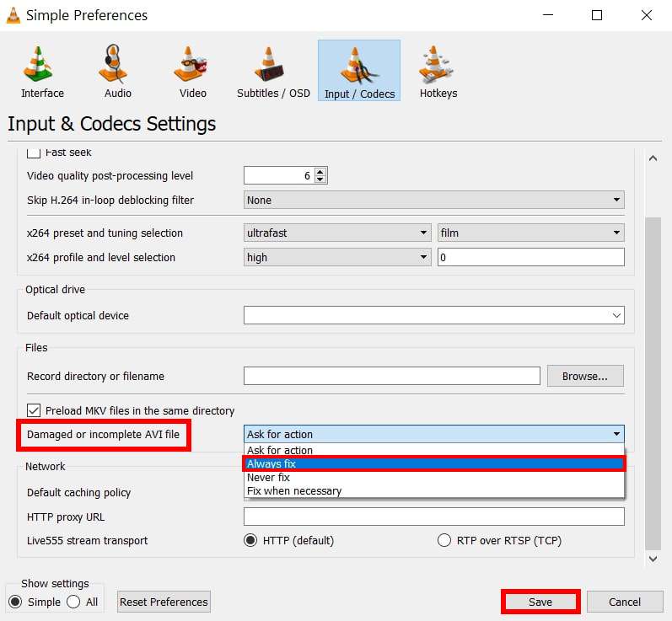672x621 pixels.
Task: Click the VLC cone icon in title bar
Action: point(13,15)
